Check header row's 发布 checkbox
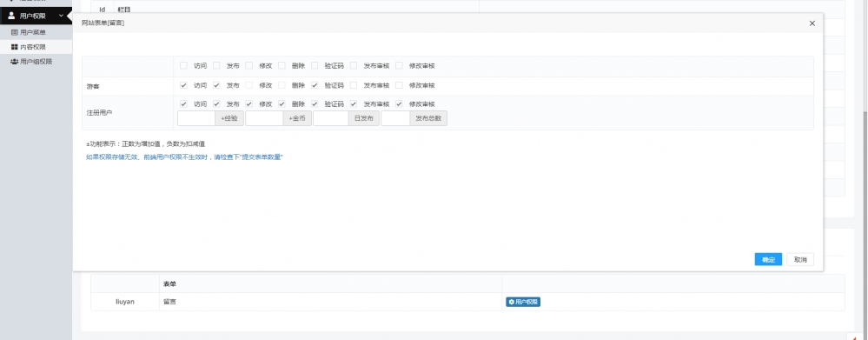Screen dimensions: 868x340 216,66
